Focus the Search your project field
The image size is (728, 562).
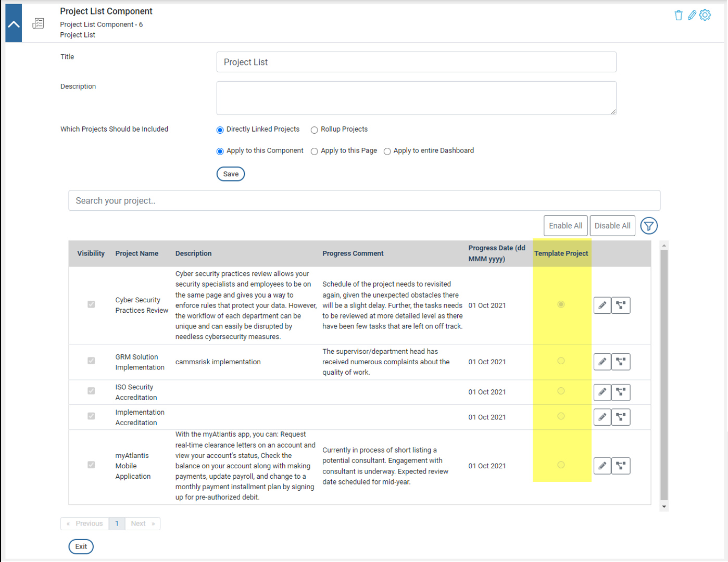[364, 200]
